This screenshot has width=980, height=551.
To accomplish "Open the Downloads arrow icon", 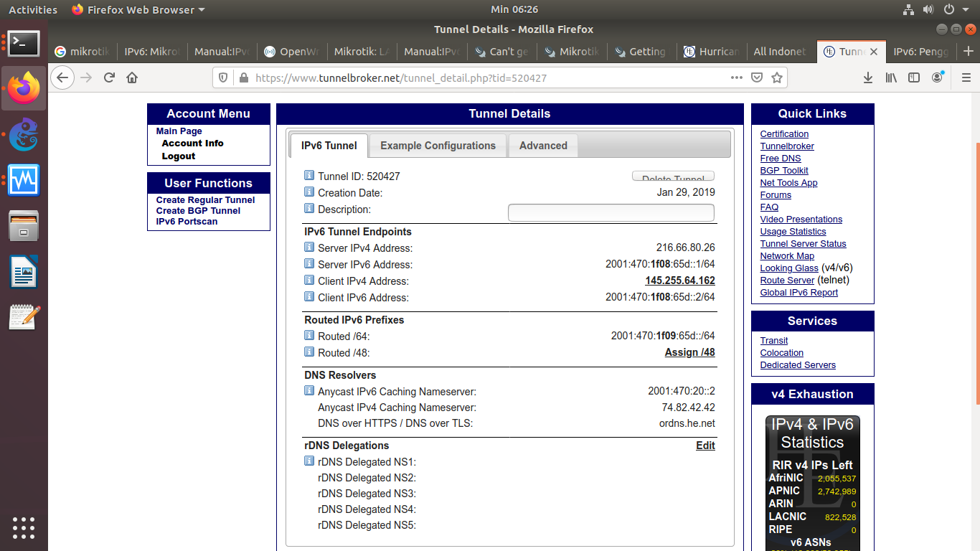I will tap(868, 77).
